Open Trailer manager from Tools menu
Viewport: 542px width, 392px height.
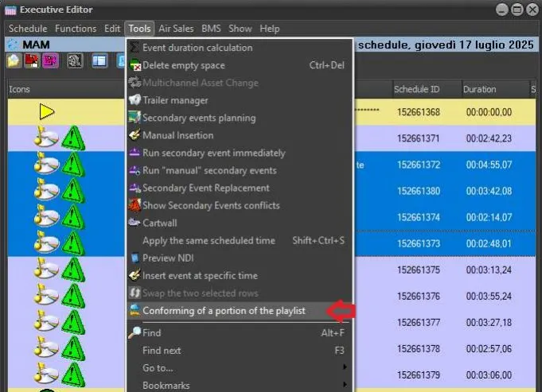click(x=175, y=100)
